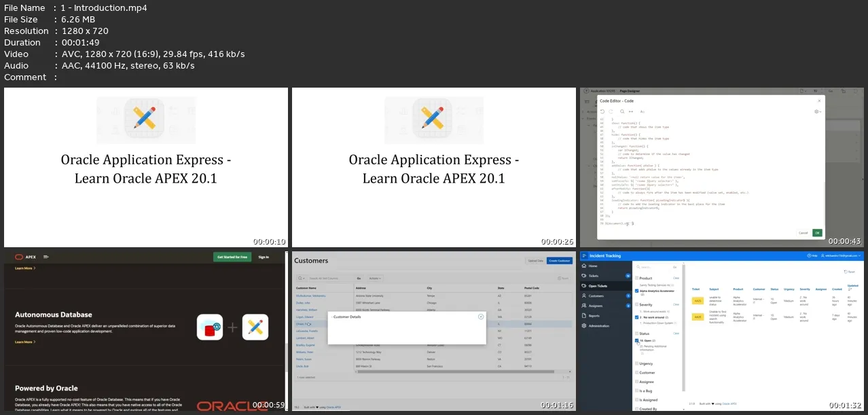Click the Get Started for Free button
The height and width of the screenshot is (415, 868).
(232, 257)
